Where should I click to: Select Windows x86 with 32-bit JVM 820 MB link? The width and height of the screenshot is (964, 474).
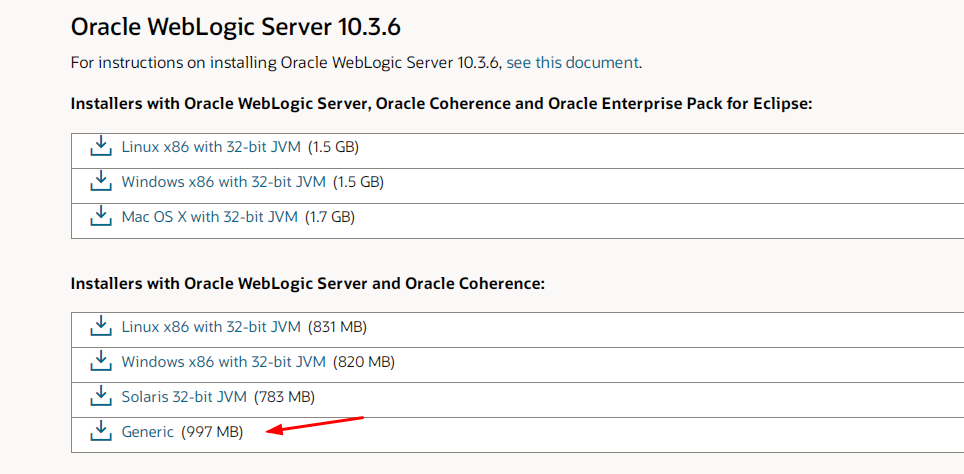[223, 361]
